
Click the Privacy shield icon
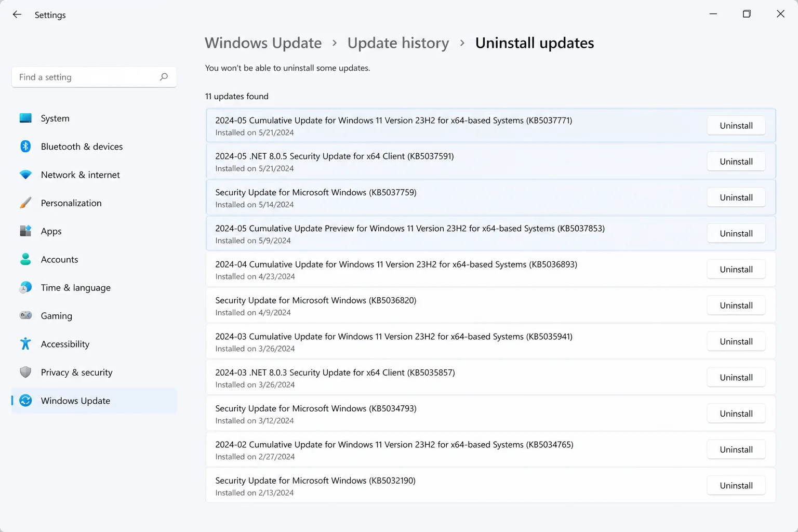[25, 372]
